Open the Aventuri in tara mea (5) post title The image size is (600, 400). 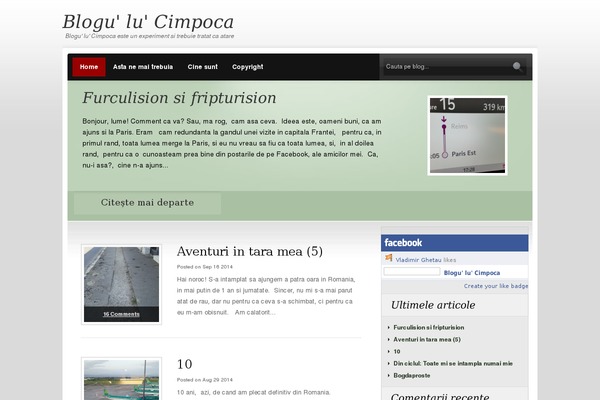pyautogui.click(x=249, y=251)
